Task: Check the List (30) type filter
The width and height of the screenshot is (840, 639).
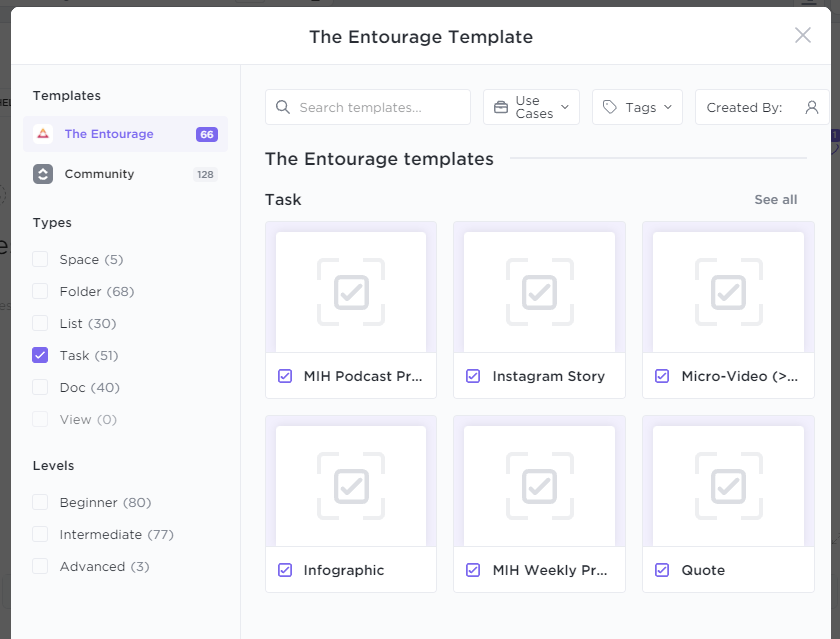Action: [x=40, y=324]
